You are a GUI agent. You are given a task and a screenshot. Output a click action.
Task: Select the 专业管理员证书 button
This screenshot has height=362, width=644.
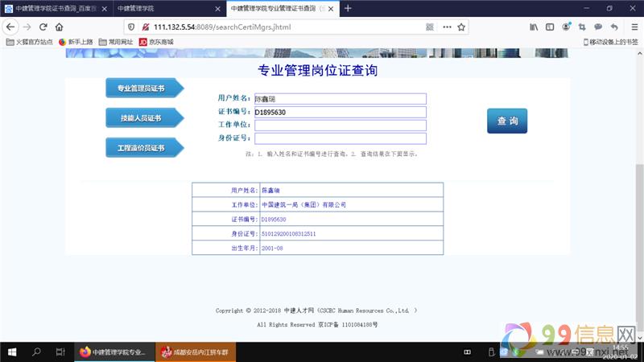(x=143, y=88)
